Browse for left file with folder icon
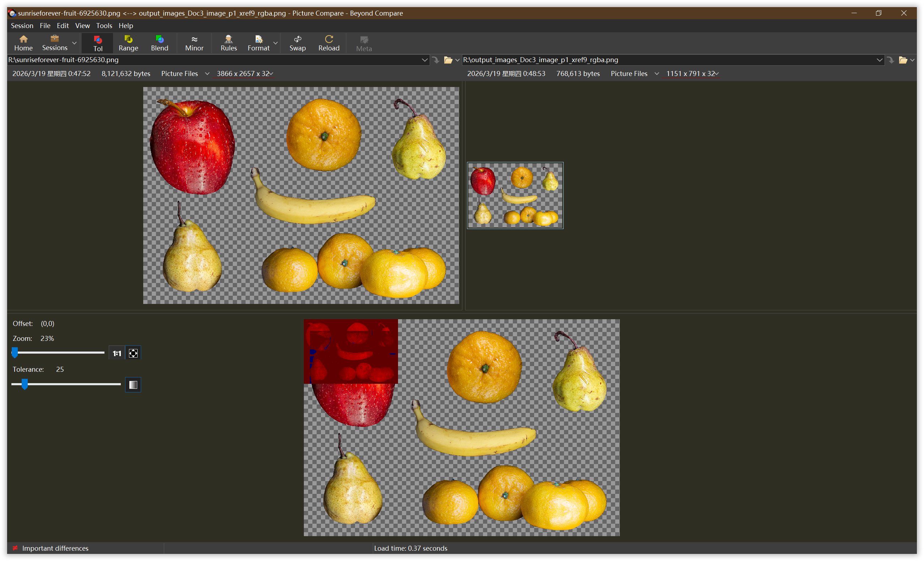This screenshot has width=924, height=561. coord(448,60)
